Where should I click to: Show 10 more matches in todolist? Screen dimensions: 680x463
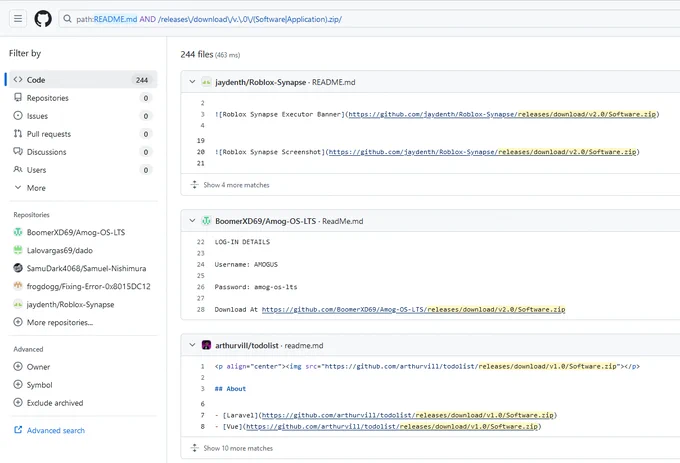(238, 448)
